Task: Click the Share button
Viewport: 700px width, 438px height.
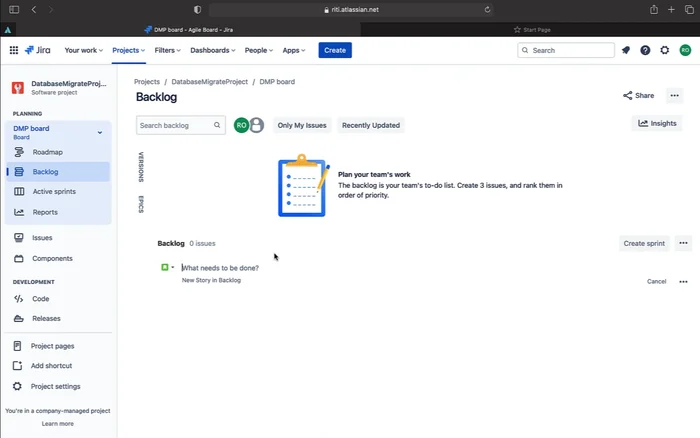Action: pos(638,96)
